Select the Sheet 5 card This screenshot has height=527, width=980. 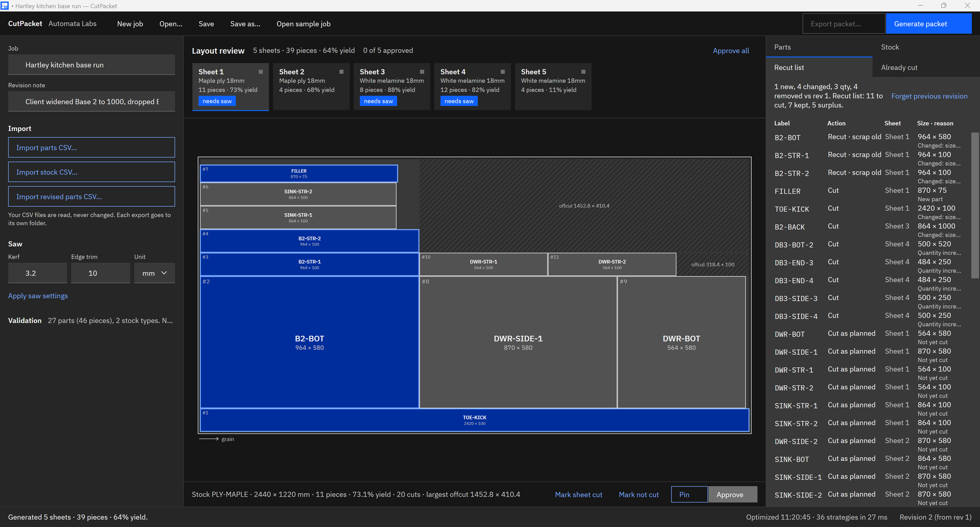click(553, 86)
